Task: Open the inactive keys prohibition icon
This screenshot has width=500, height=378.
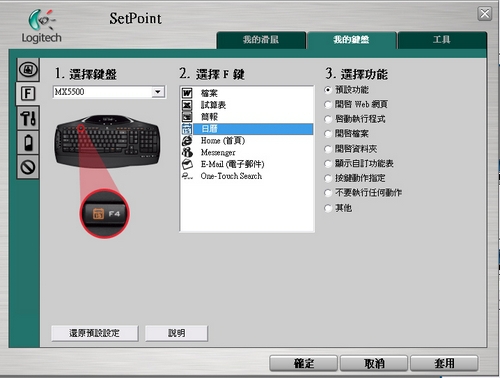Action: pyautogui.click(x=28, y=167)
